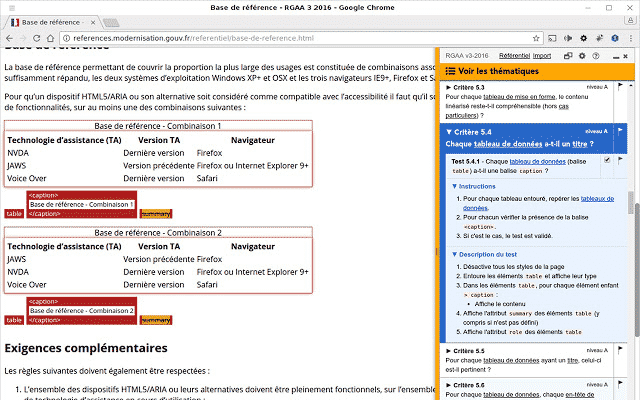
Task: Toggle the flag for Critère 5.3
Action: tap(620, 87)
